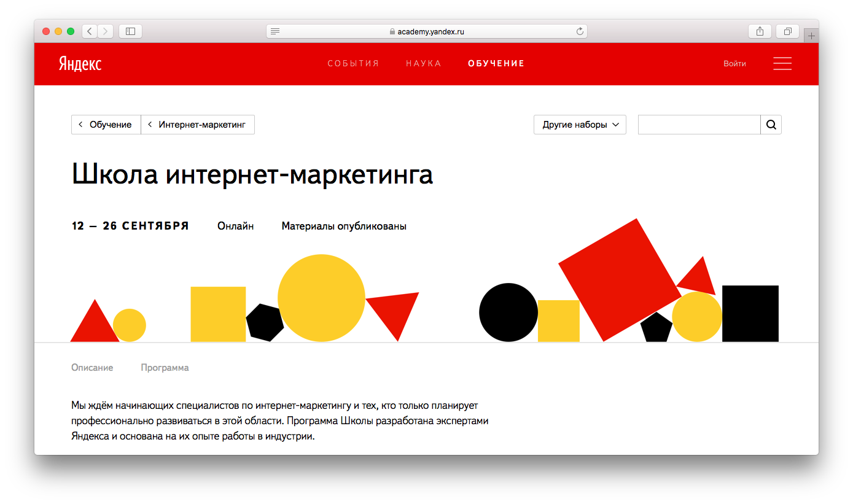Go back with Safari's back arrow
The width and height of the screenshot is (853, 504).
point(90,31)
